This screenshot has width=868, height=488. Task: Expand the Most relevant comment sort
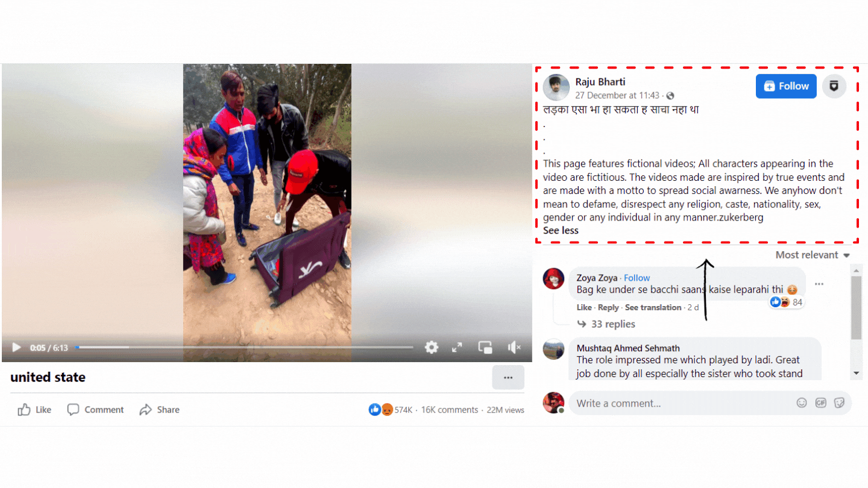tap(813, 255)
